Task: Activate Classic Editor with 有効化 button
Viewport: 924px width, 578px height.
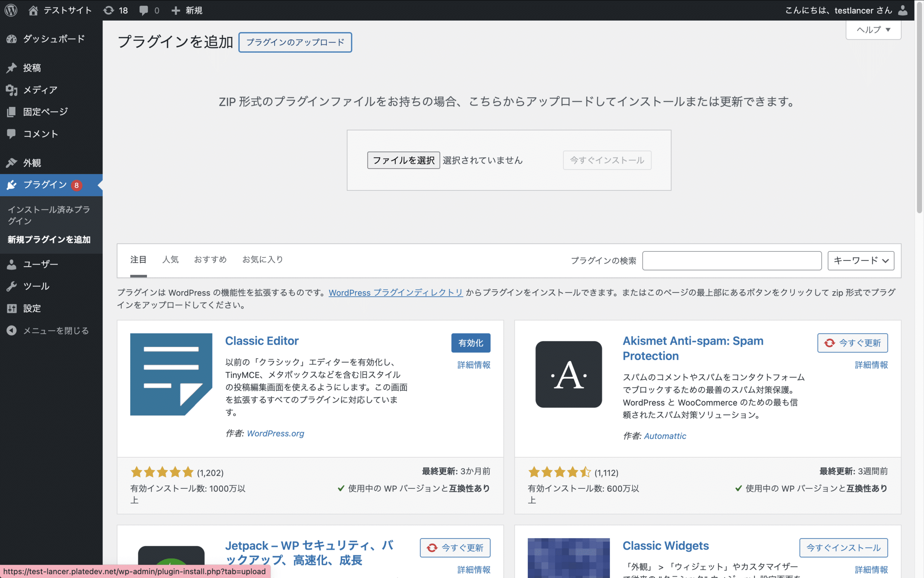Action: [471, 343]
